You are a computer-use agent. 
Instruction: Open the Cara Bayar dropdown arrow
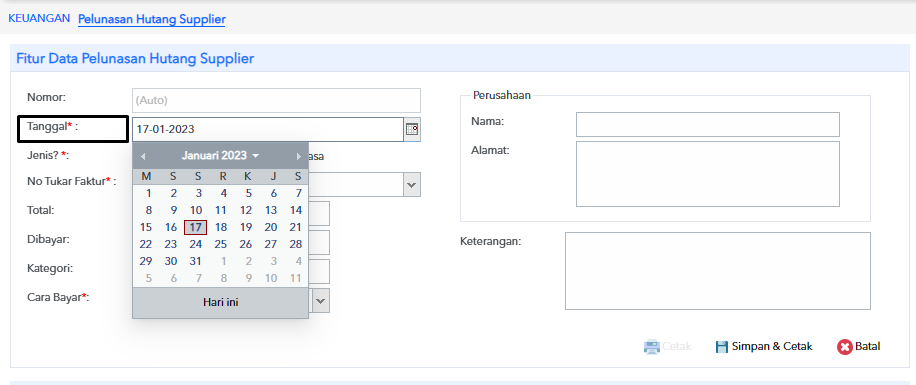click(x=321, y=301)
